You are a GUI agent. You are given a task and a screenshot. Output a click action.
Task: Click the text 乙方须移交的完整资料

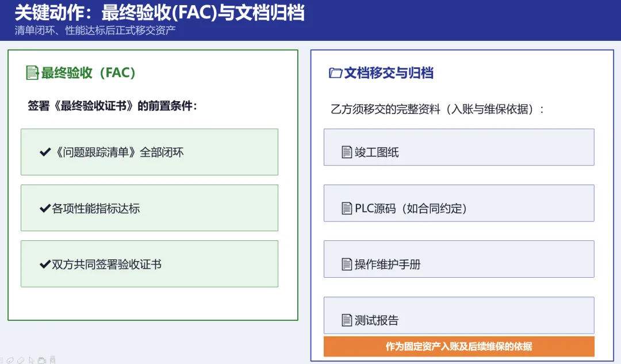[385, 109]
